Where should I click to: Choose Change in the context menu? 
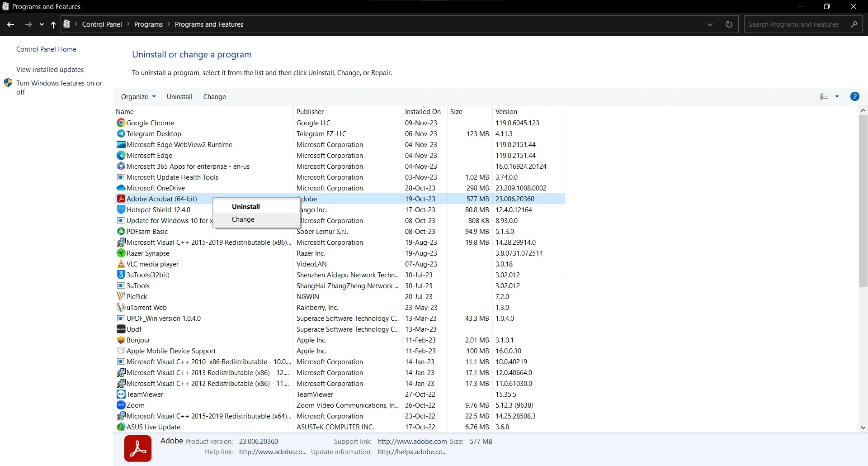243,219
